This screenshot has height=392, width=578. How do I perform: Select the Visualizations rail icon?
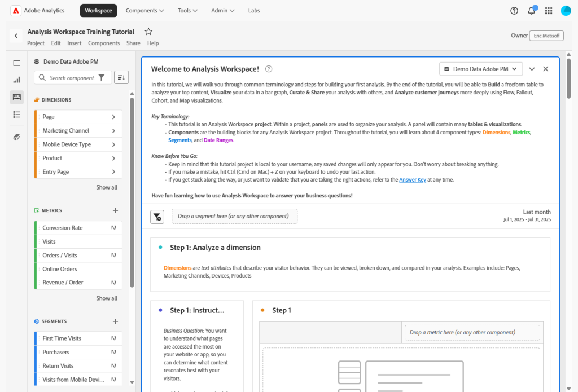16,80
